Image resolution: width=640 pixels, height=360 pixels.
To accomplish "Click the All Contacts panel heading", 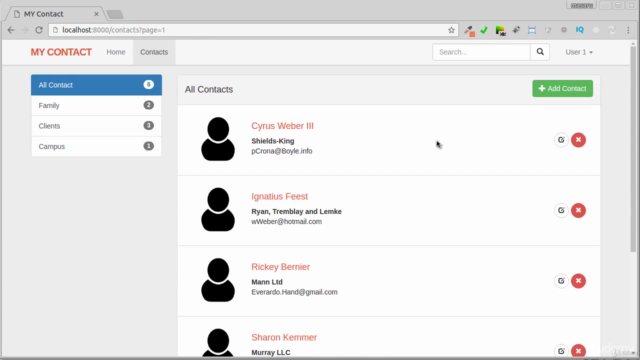I will [x=209, y=89].
